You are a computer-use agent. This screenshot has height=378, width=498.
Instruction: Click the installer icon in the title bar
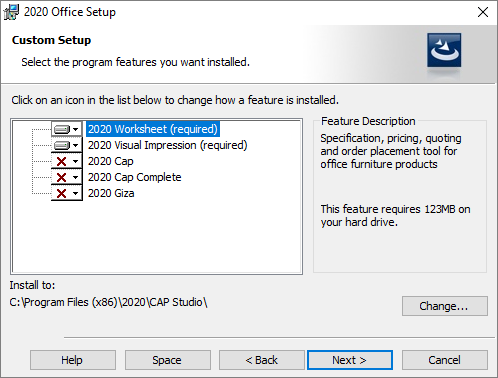tap(11, 12)
